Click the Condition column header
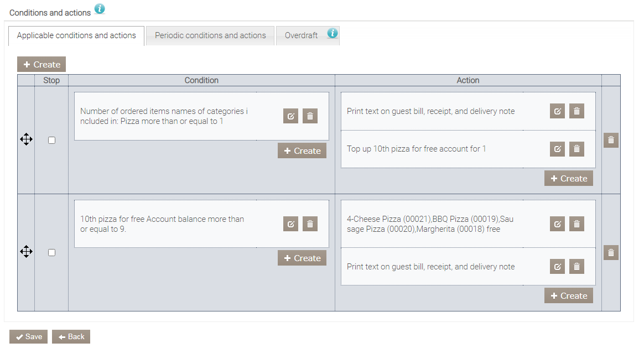Image resolution: width=644 pixels, height=348 pixels. [201, 81]
